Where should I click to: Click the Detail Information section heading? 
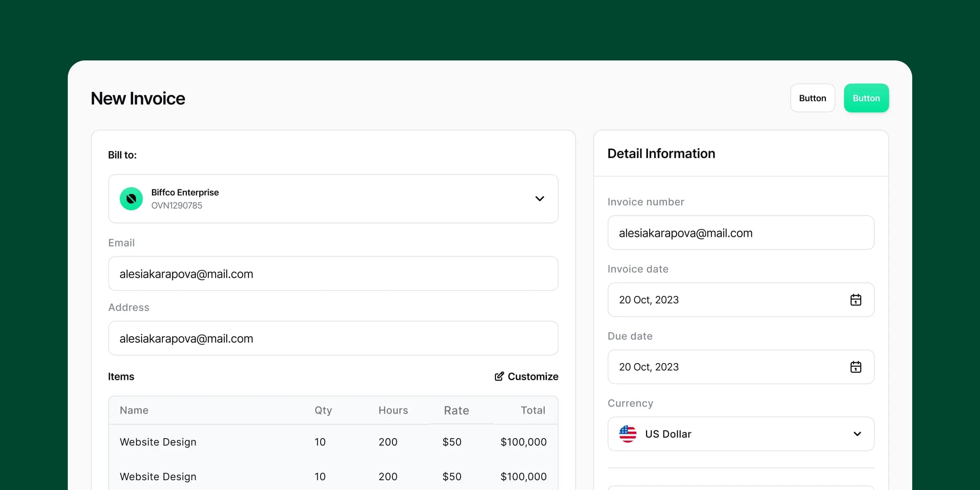[x=661, y=153]
